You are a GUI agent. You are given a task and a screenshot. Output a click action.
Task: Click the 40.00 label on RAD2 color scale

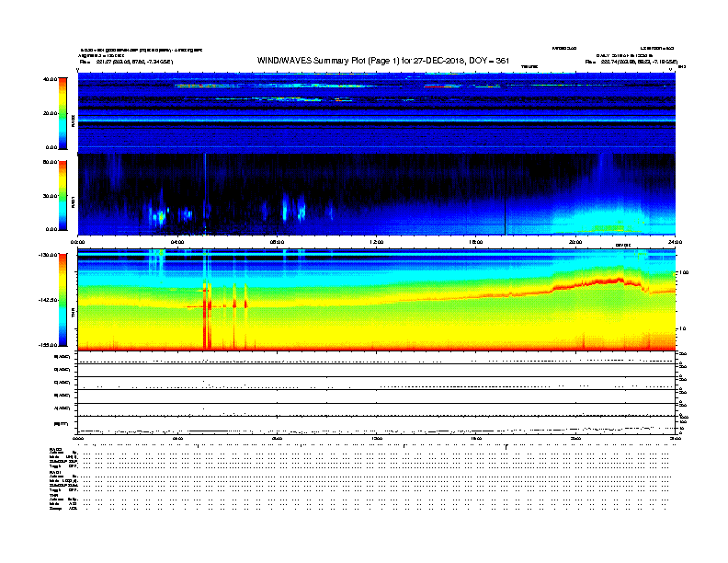coord(50,79)
